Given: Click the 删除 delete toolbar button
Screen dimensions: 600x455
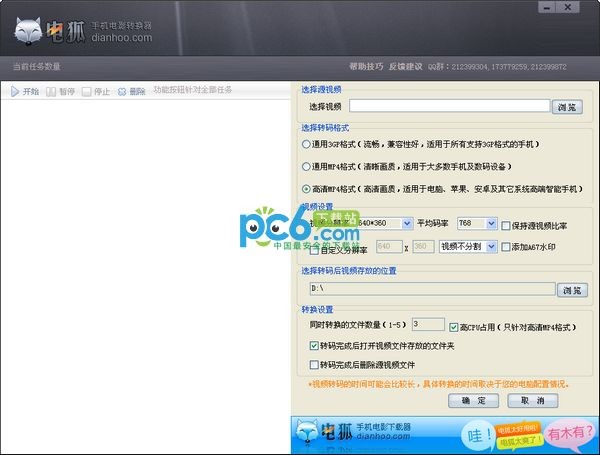Looking at the screenshot, I should 132,91.
